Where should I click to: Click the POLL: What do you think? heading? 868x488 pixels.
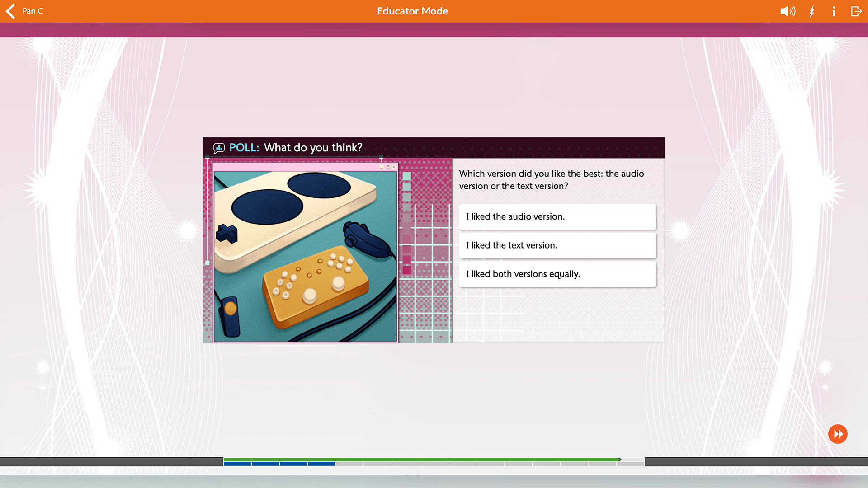(296, 148)
